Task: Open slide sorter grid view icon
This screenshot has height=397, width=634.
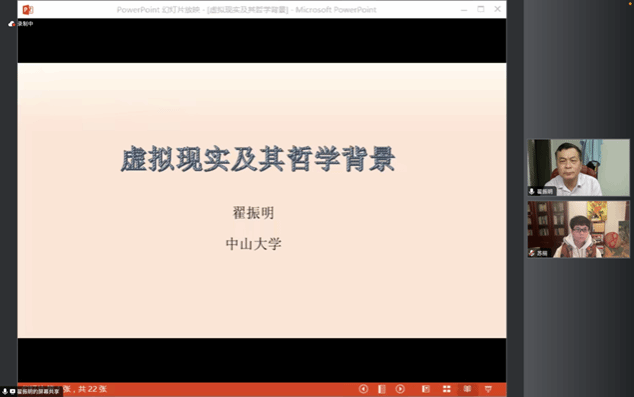Action: (446, 389)
